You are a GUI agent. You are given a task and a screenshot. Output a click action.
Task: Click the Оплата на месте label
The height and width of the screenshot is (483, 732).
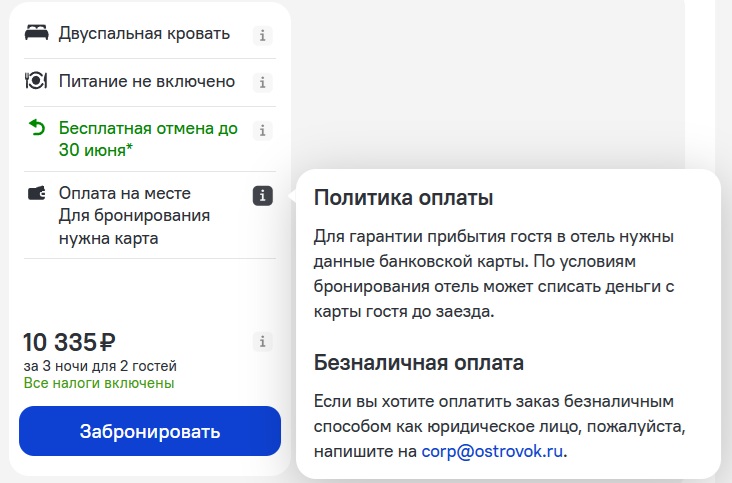[125, 193]
